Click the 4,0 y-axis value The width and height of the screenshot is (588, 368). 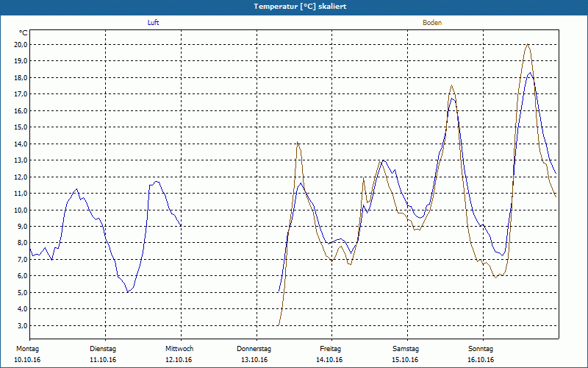coord(22,308)
